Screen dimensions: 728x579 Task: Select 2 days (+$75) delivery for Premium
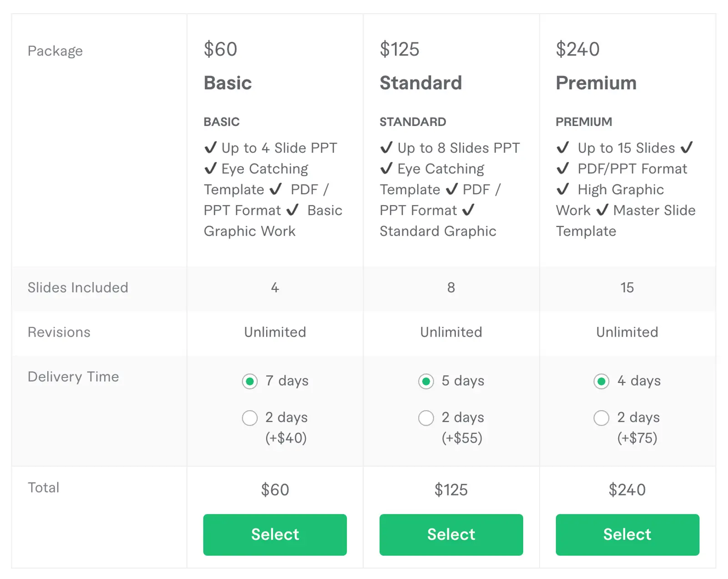pos(602,418)
